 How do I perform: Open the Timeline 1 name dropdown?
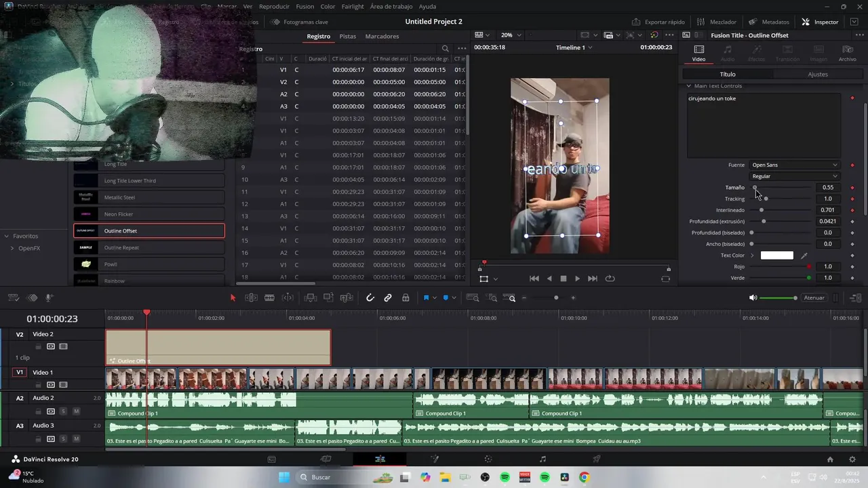pyautogui.click(x=574, y=47)
